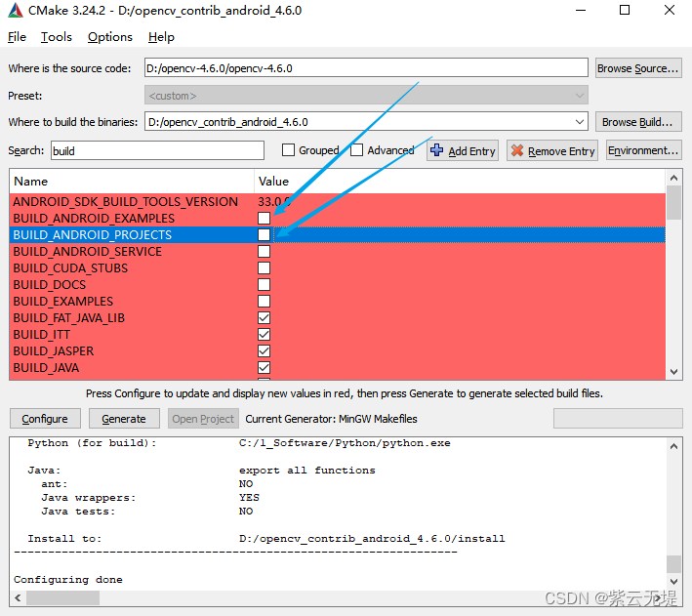
Task: Select BUILD_JAVA row name
Action: point(46,367)
